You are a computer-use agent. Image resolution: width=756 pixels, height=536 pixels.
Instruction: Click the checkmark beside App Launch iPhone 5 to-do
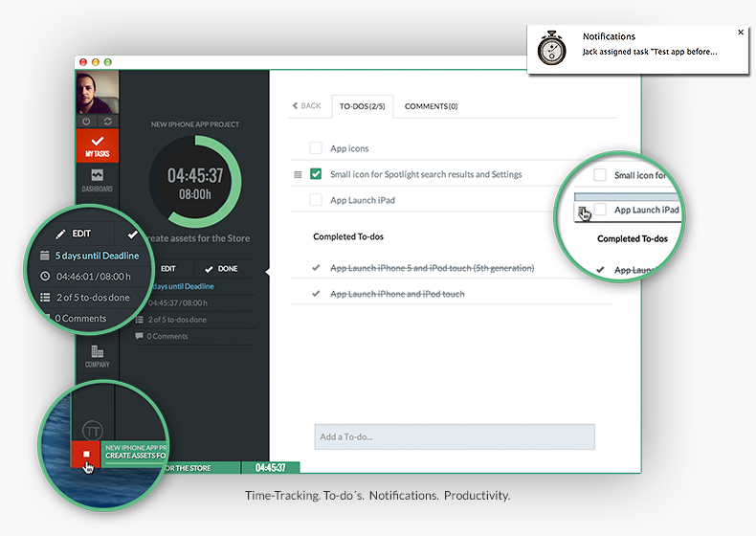coord(316,268)
